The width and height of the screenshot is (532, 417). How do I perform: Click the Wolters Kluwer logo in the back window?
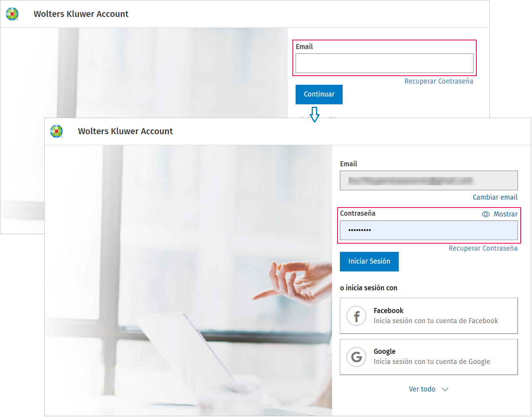[12, 14]
